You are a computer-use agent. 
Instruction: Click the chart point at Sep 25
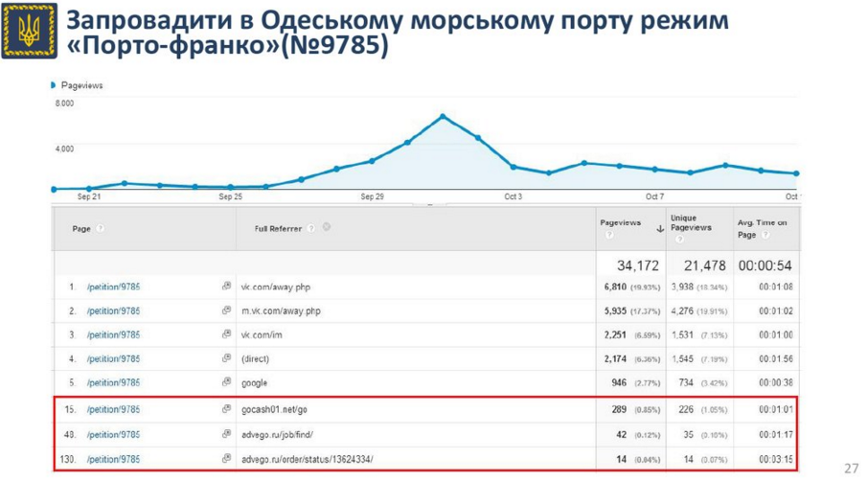coord(230,187)
